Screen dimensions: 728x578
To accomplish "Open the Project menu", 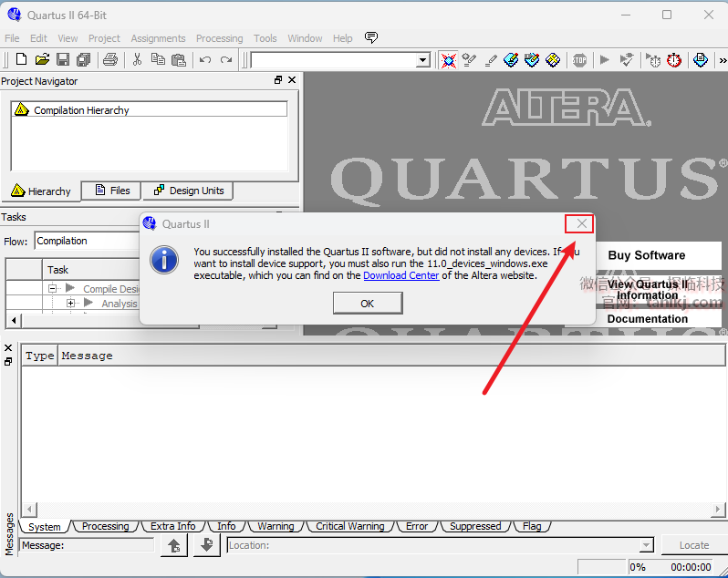I will 104,38.
